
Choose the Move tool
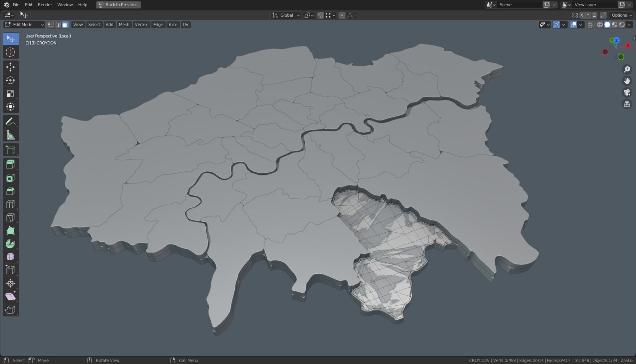[11, 67]
